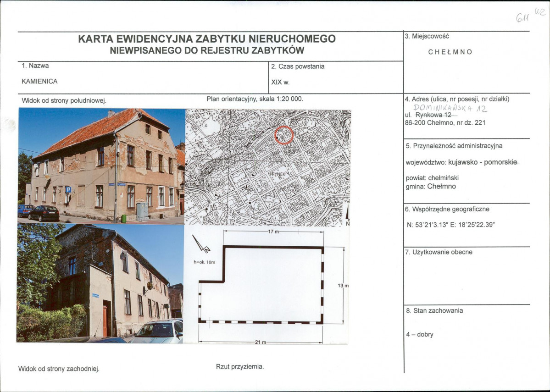Click caption 'Widok od strony południowej.'
Image resolution: width=550 pixels, height=392 pixels.
tap(64, 100)
